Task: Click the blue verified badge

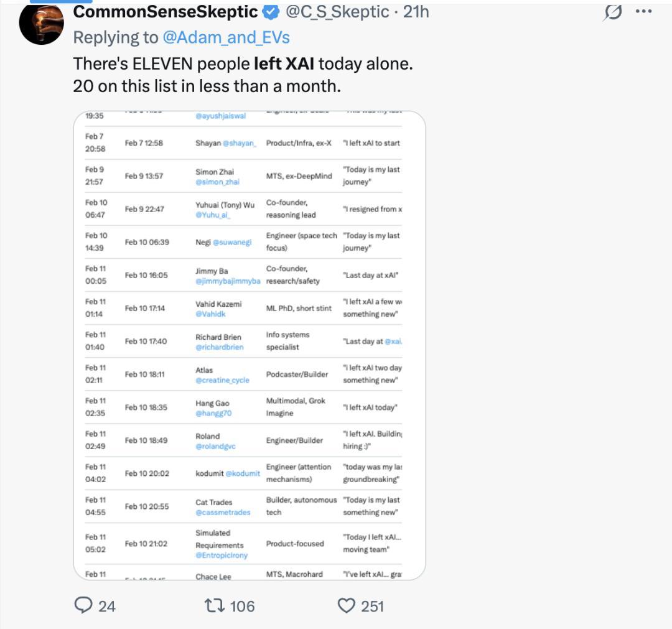Action: (271, 12)
